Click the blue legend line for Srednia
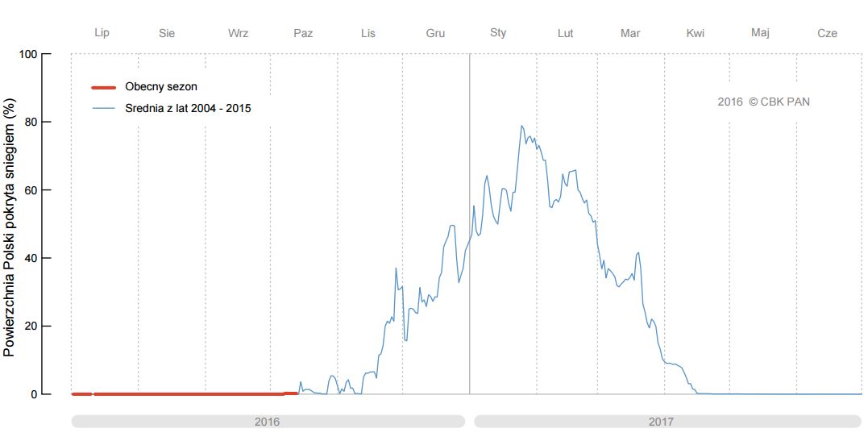Image resolution: width=868 pixels, height=441 pixels. (x=103, y=108)
